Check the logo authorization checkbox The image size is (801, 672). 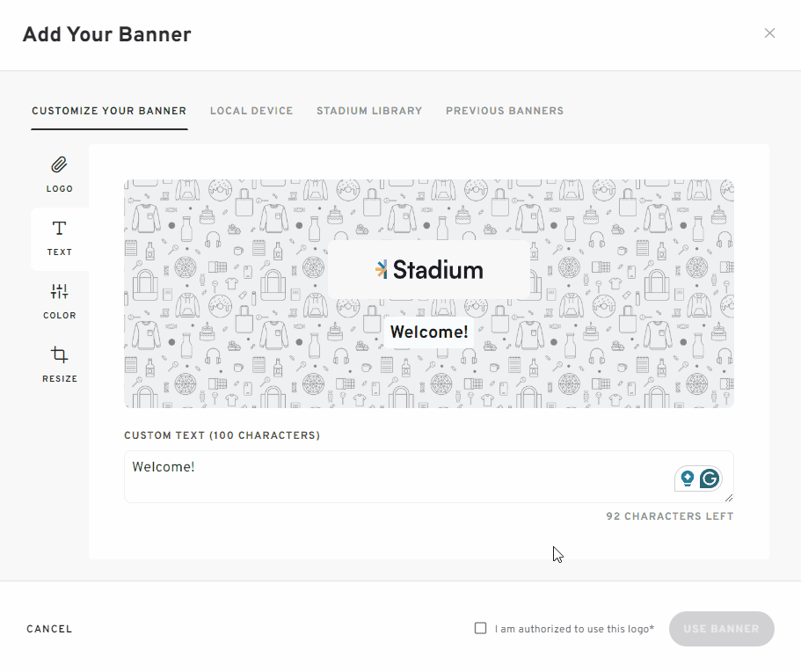click(x=480, y=628)
